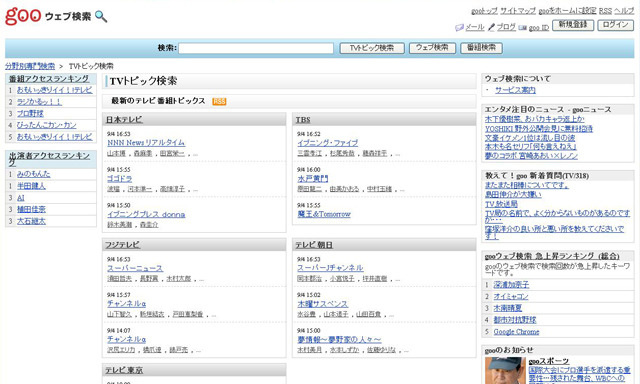This screenshot has width=640, height=384.
Task: Open gooスポーツ link
Action: point(549,361)
